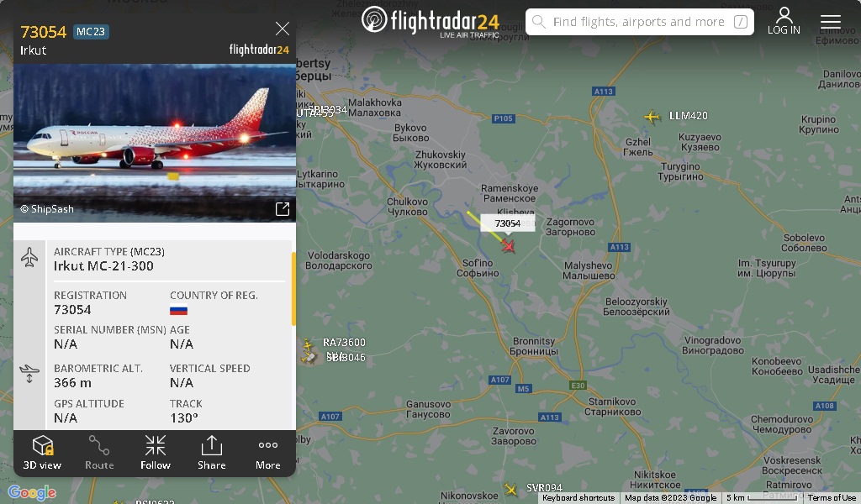This screenshot has height=504, width=861.
Task: Select the SVR094 aircraft icon
Action: point(510,488)
